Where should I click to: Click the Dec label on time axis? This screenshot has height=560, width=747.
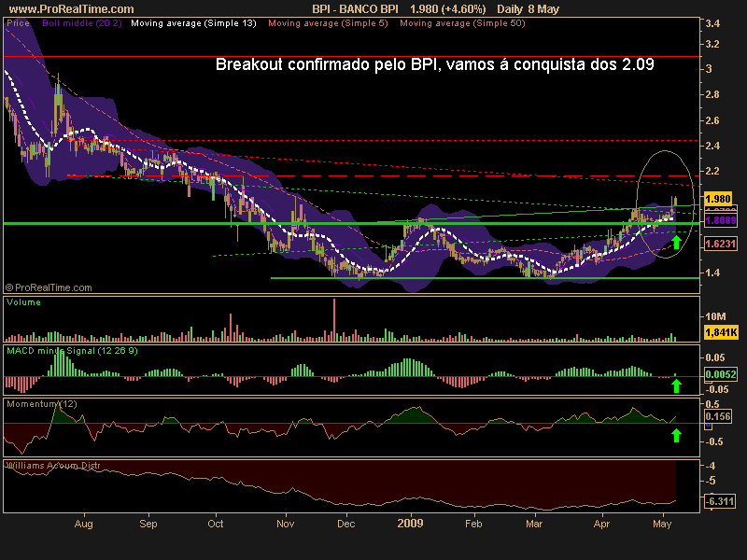pyautogui.click(x=345, y=524)
